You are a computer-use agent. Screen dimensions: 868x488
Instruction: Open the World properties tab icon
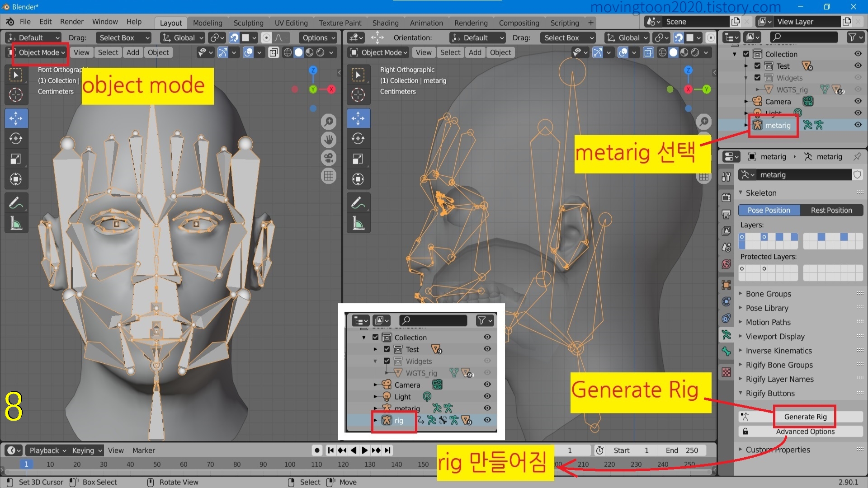coord(726,264)
